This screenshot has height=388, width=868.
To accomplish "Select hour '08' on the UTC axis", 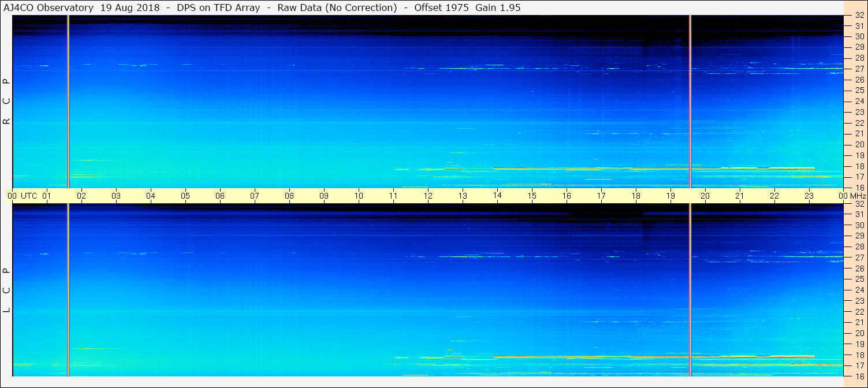I will tap(289, 196).
